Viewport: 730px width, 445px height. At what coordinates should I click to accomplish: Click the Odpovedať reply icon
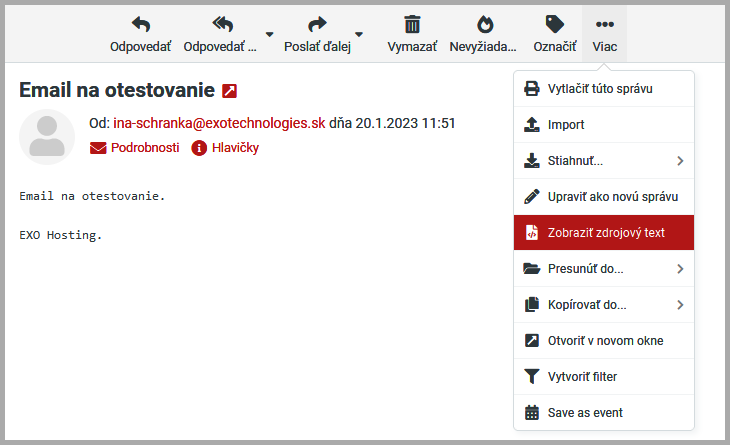[x=140, y=25]
